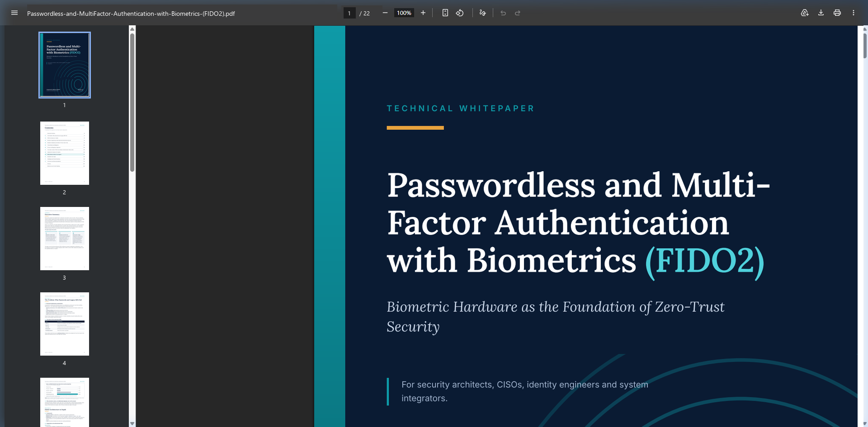Click the '/ 22' total pages label
Viewport: 868px width, 427px height.
click(365, 13)
